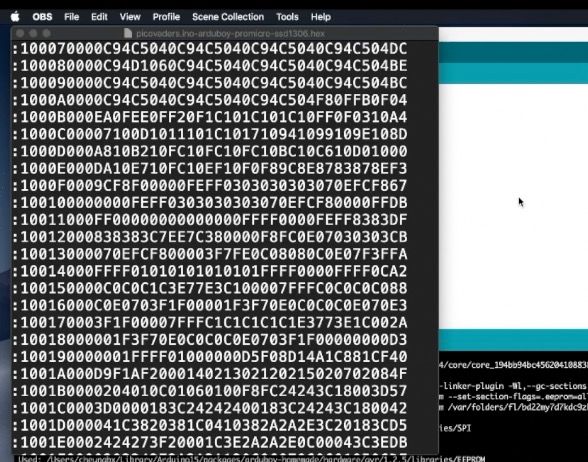Click hex line starting :10011000
This screenshot has width=588, height=462.
click(210, 220)
